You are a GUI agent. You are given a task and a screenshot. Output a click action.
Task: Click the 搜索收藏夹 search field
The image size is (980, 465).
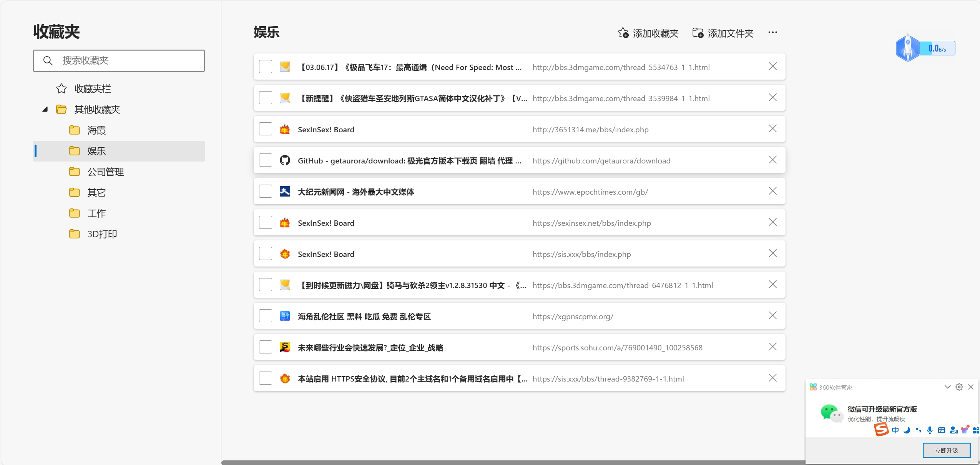[x=119, y=61]
